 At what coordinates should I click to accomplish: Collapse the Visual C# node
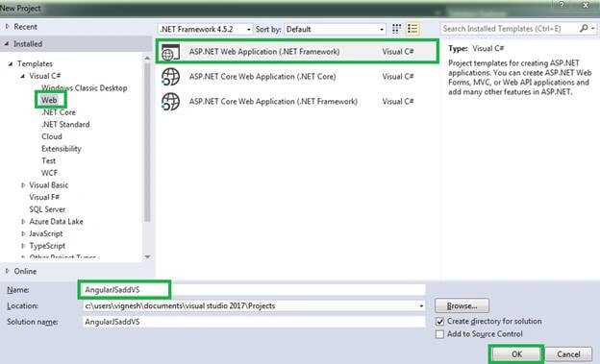point(22,76)
